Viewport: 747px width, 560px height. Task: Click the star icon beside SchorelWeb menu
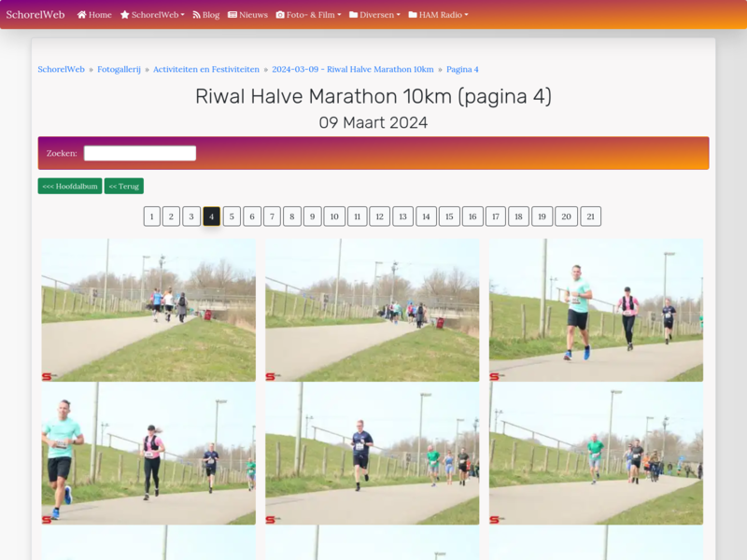pyautogui.click(x=125, y=15)
